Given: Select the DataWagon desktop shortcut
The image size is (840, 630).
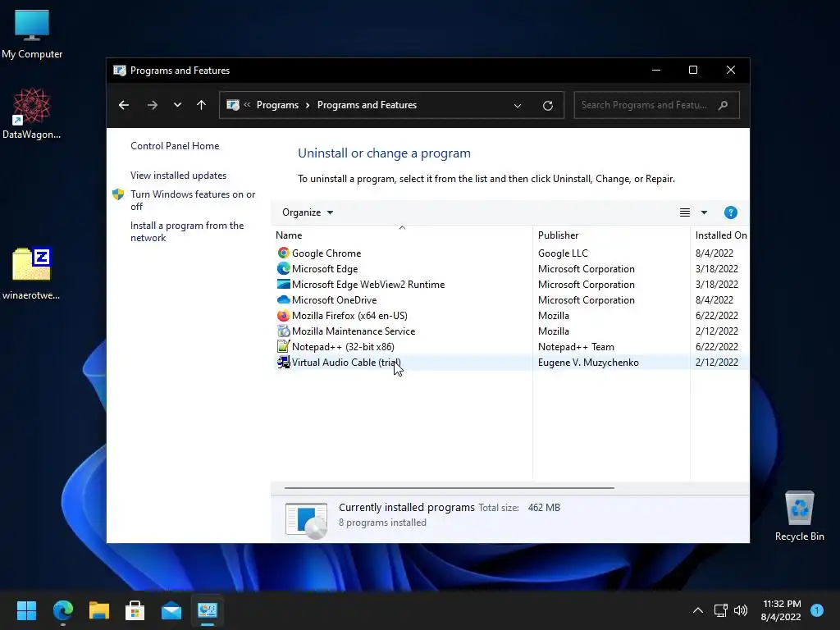Looking at the screenshot, I should point(32,113).
